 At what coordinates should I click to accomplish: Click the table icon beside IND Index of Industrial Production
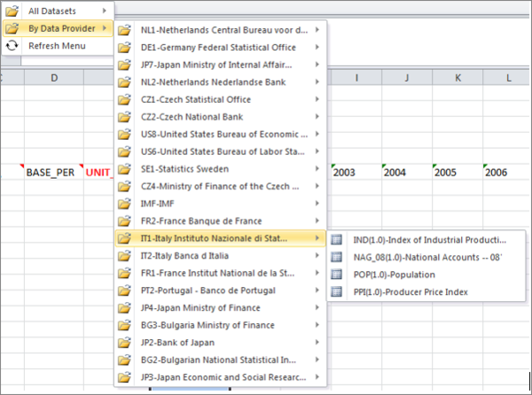pos(337,239)
